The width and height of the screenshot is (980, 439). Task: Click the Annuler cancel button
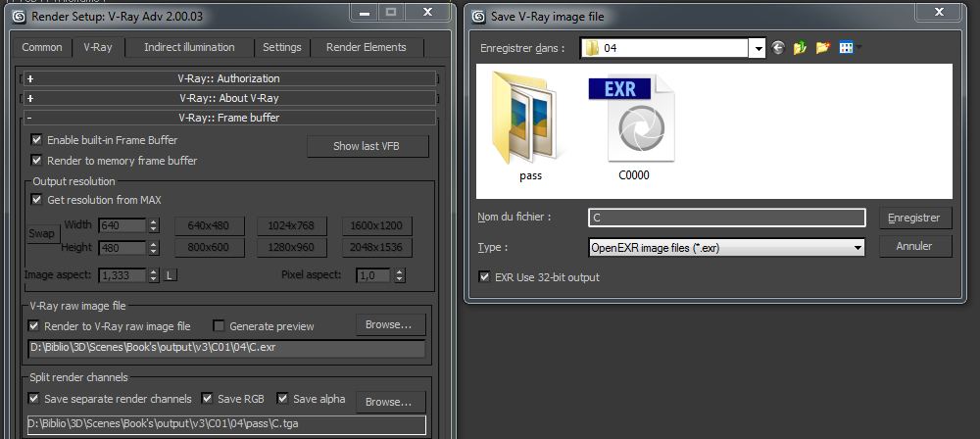click(915, 246)
